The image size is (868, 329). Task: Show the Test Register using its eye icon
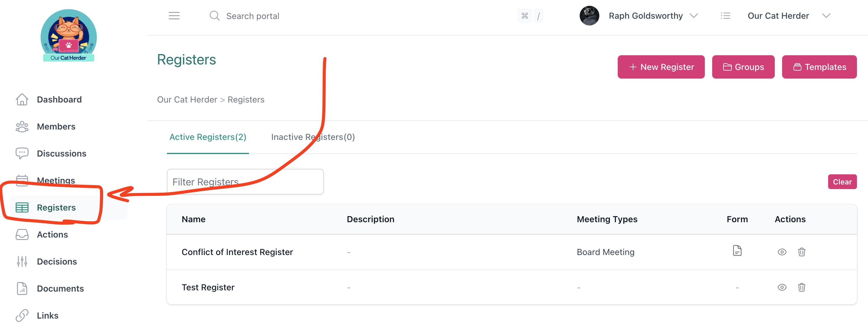782,287
